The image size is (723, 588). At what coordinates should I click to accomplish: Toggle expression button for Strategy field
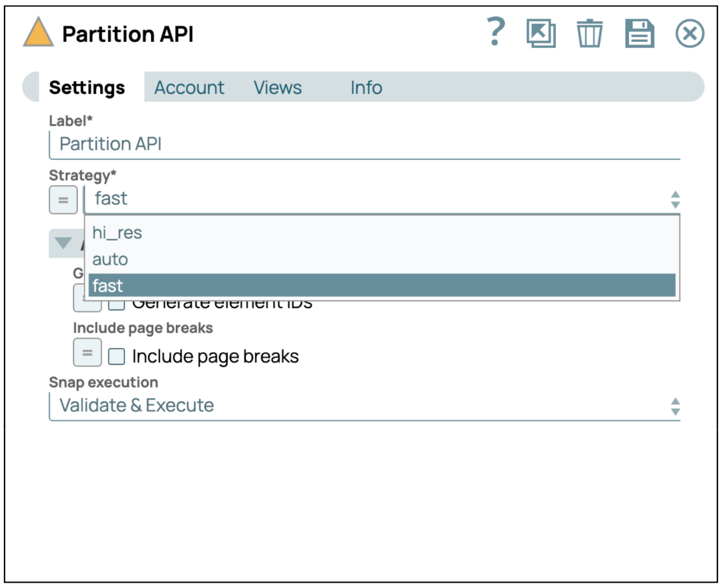tap(63, 200)
